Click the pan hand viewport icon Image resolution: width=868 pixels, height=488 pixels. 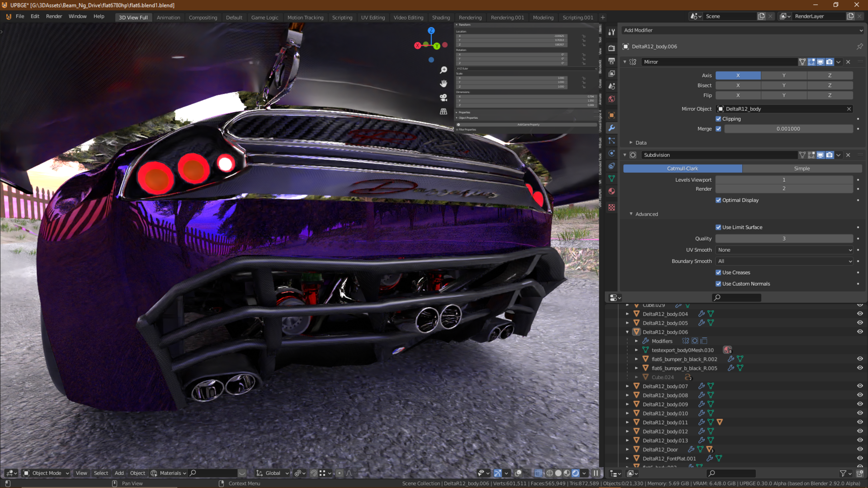[x=443, y=84]
